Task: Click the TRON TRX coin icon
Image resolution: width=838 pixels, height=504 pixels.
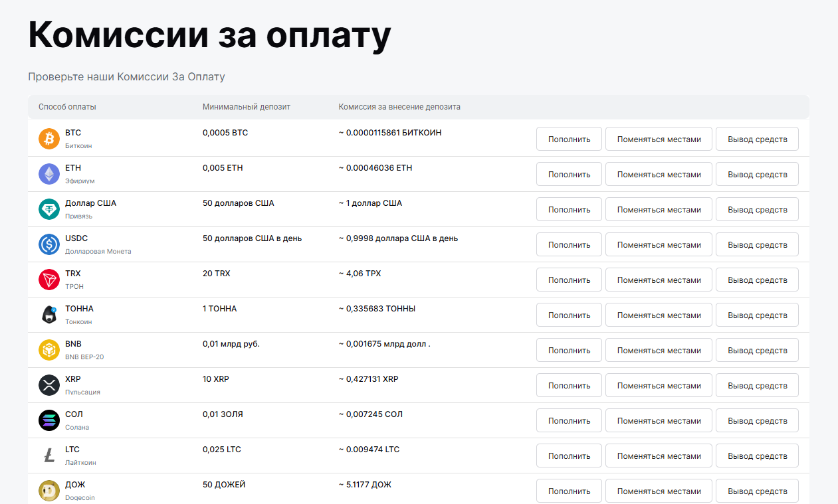Action: 49,280
